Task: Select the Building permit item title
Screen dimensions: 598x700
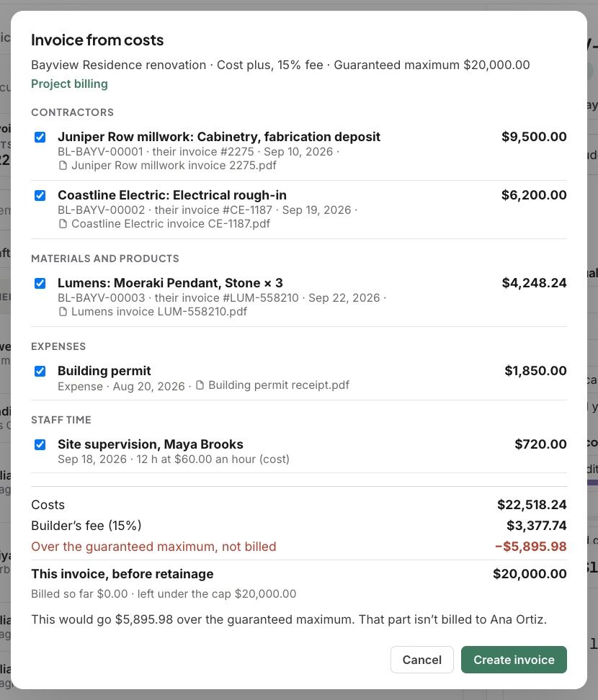Action: coord(104,371)
